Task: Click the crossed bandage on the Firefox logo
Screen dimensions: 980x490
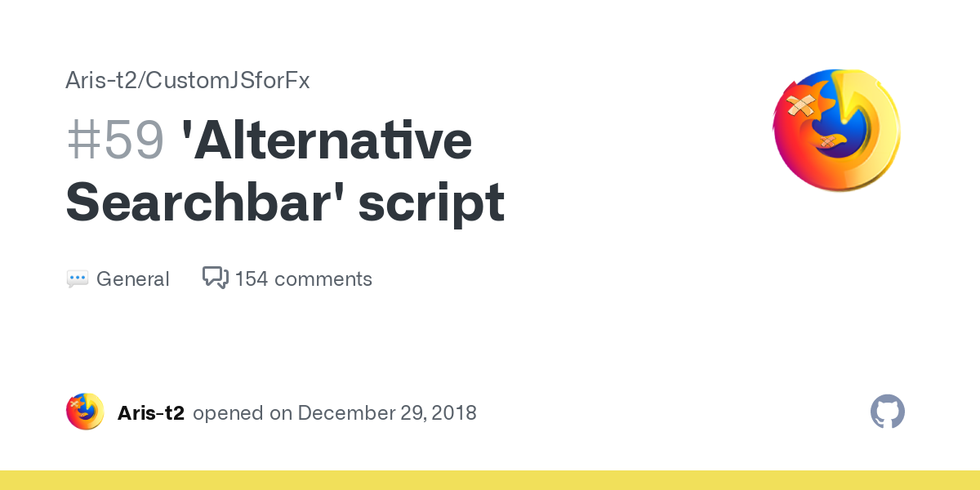Action: point(801,105)
